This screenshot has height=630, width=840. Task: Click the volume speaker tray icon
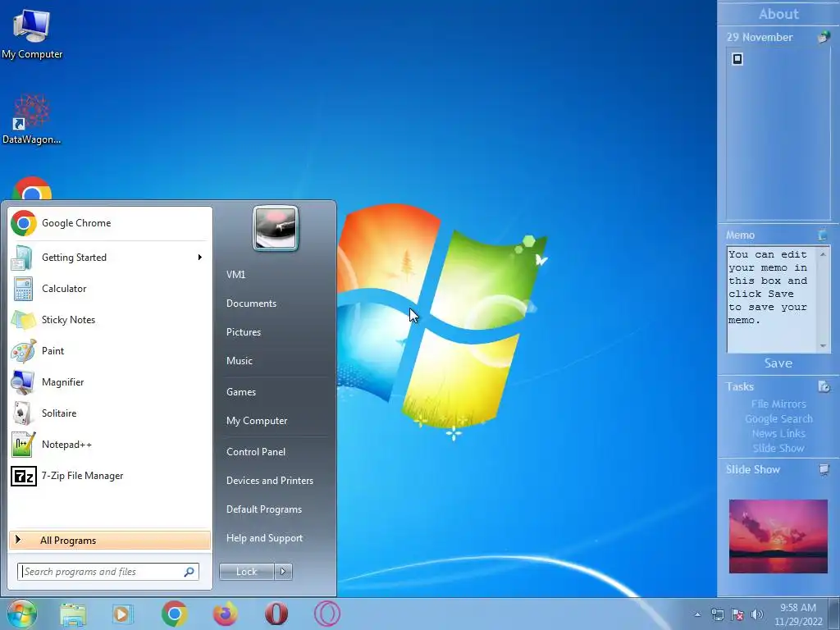coord(757,614)
